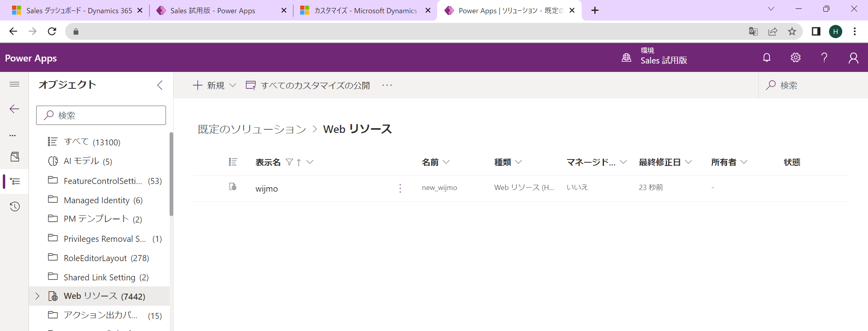This screenshot has height=331, width=868.
Task: Open the history icon in left rail
Action: (x=15, y=206)
